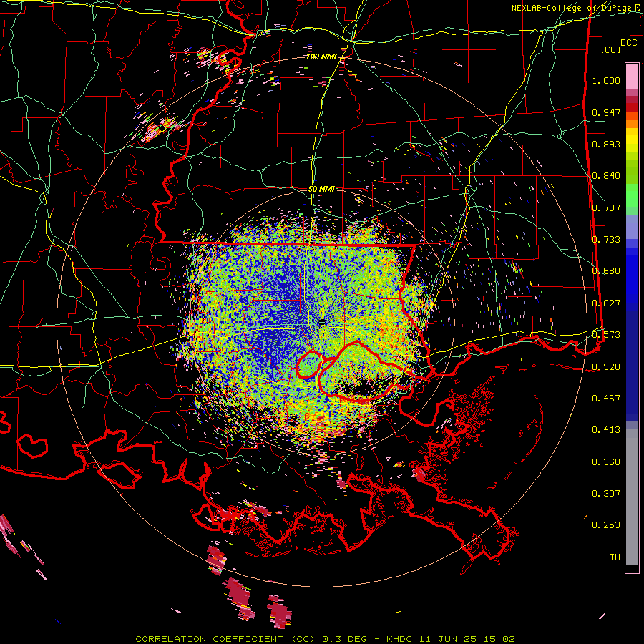644x644 pixels.
Task: Pick the light pink segment of the color bar
Action: pos(632,76)
